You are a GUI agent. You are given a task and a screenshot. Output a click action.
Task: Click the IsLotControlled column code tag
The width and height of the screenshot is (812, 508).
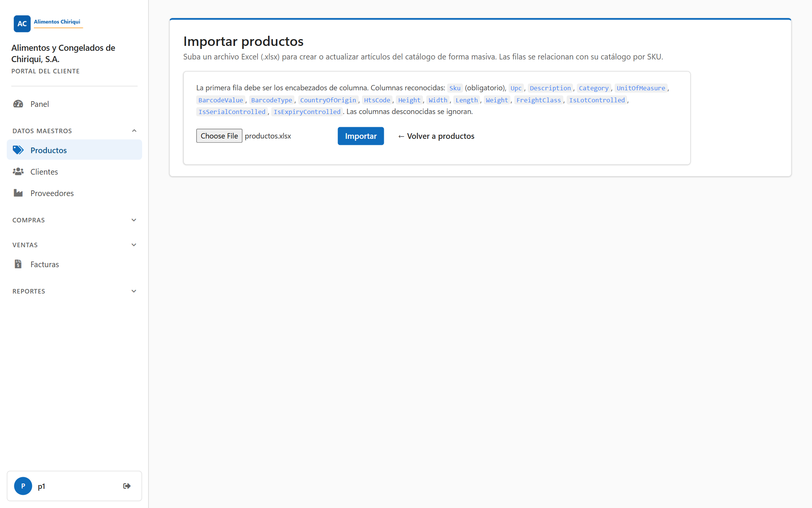(597, 100)
